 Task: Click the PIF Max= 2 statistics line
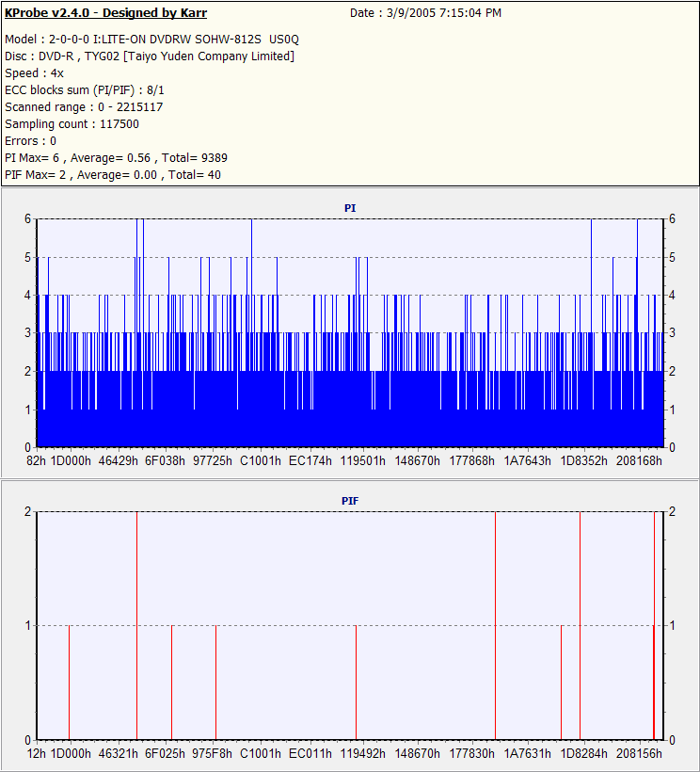click(x=113, y=175)
